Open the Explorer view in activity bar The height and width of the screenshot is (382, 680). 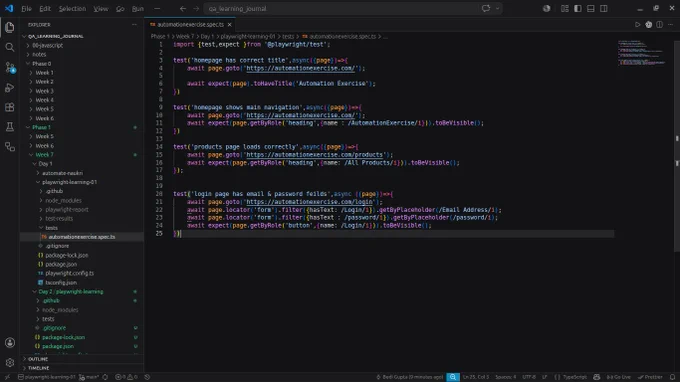coord(10,27)
